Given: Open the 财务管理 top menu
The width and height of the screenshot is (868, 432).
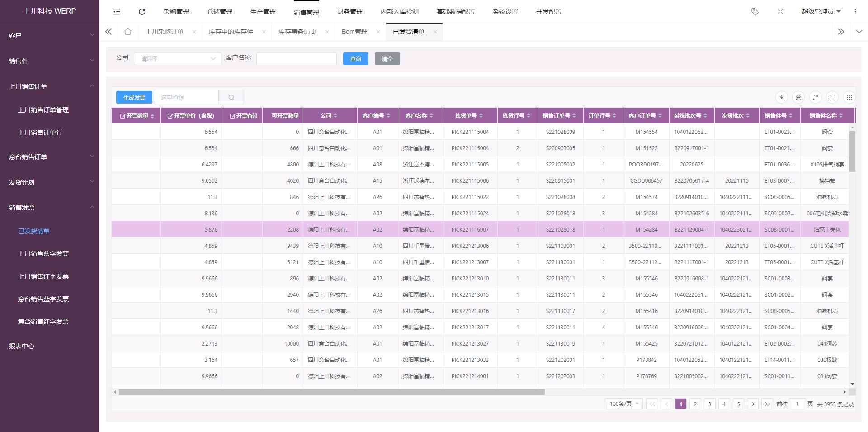Looking at the screenshot, I should coord(350,12).
